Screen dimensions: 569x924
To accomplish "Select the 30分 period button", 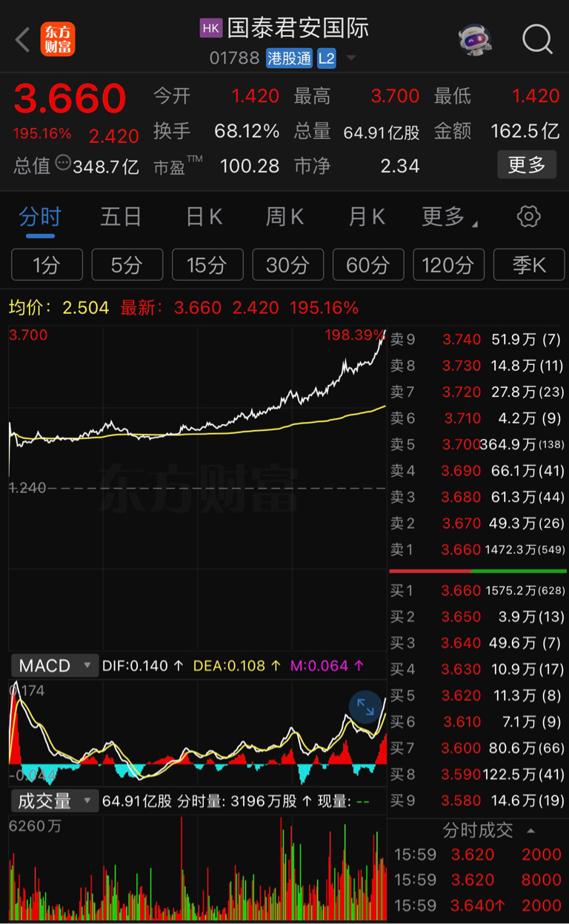I will click(x=287, y=264).
